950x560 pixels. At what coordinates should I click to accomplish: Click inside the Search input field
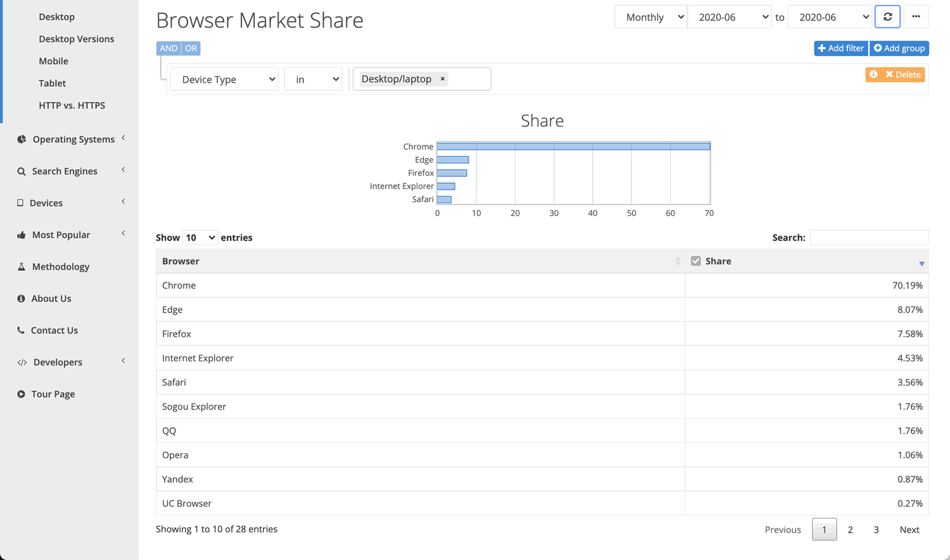pyautogui.click(x=869, y=237)
